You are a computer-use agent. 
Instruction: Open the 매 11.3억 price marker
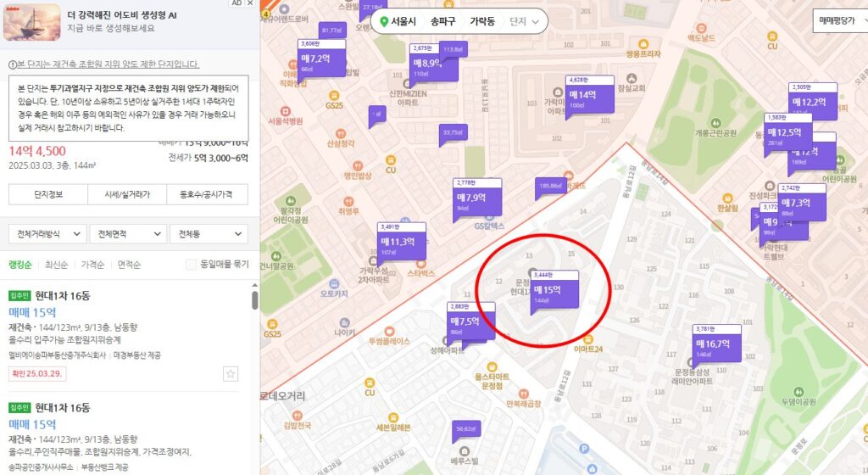pyautogui.click(x=402, y=242)
